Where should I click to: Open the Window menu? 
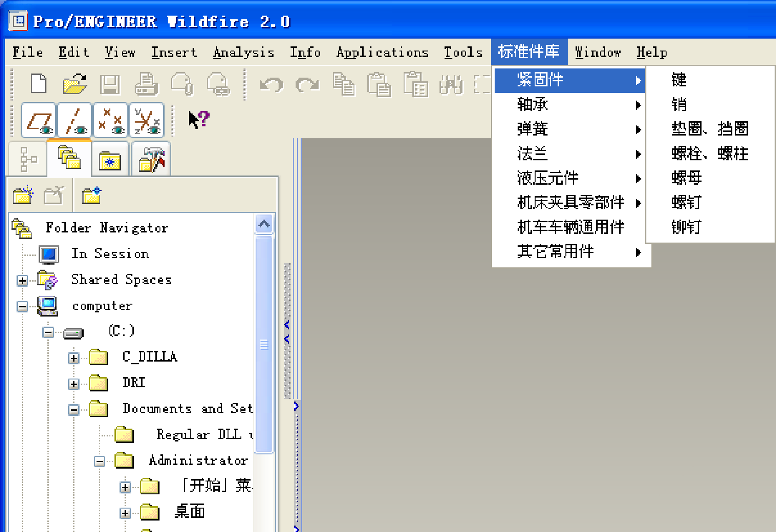[598, 52]
